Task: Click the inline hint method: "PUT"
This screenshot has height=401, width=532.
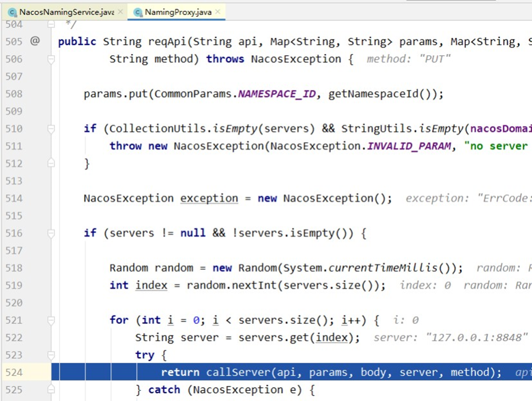Action: [x=408, y=59]
